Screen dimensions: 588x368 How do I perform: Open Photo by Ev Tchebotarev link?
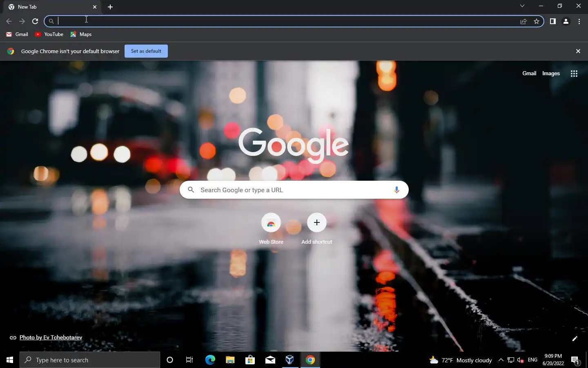coord(51,338)
